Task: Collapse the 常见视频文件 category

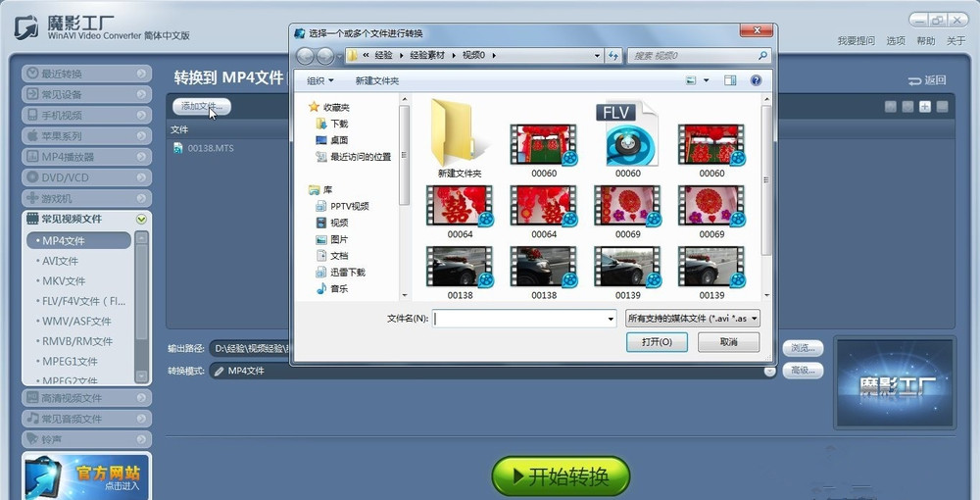Action: [141, 220]
